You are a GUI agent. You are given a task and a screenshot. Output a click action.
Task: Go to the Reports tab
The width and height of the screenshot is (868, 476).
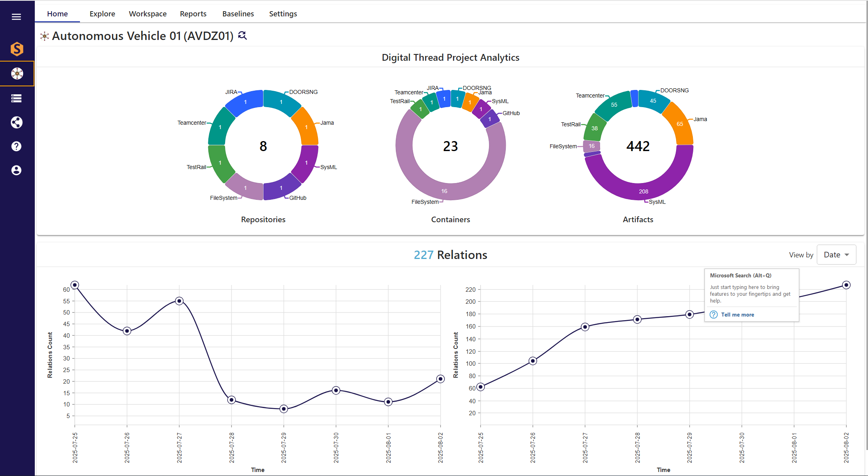coord(193,14)
